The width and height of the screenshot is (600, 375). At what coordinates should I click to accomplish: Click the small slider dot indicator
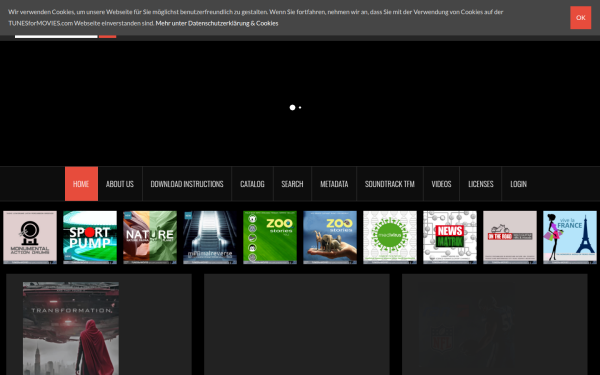300,108
